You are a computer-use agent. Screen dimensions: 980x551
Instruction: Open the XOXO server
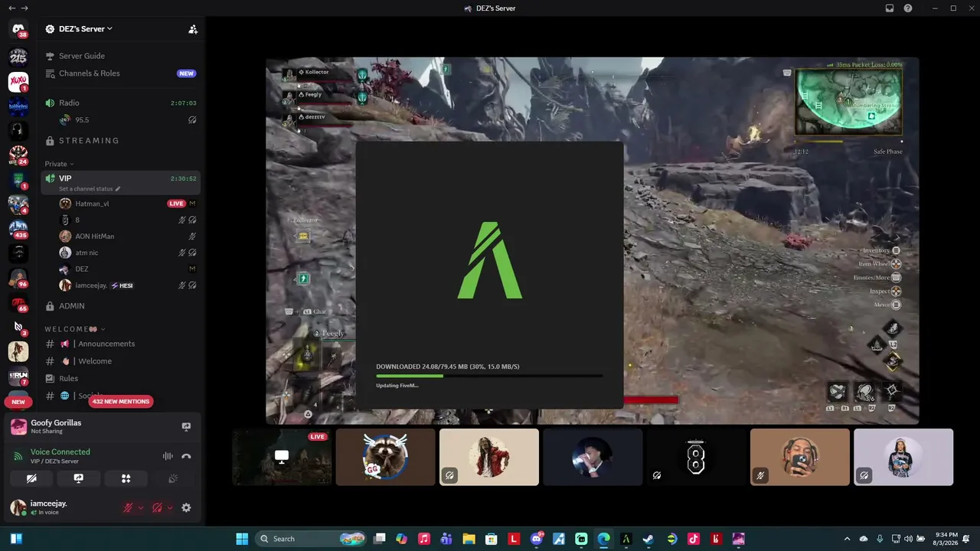(18, 81)
